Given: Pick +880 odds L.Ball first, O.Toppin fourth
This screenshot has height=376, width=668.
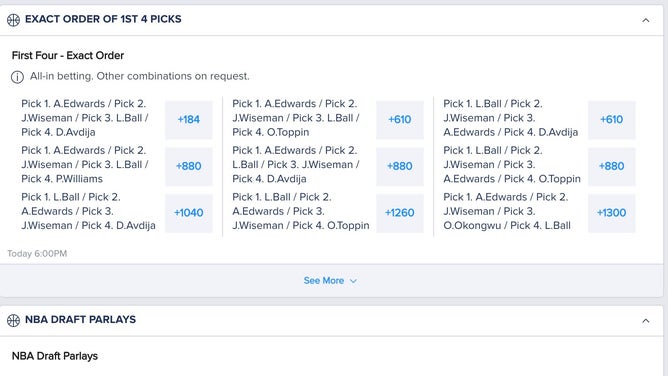Looking at the screenshot, I should 611,166.
